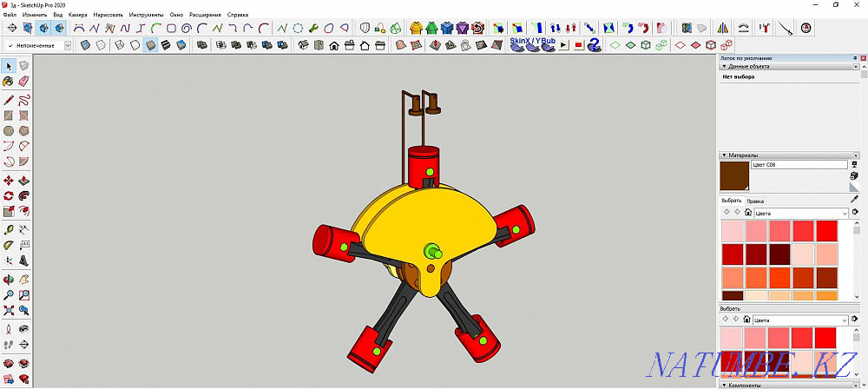Click the yellow shirt extension icon
The image size is (868, 389).
point(416,27)
